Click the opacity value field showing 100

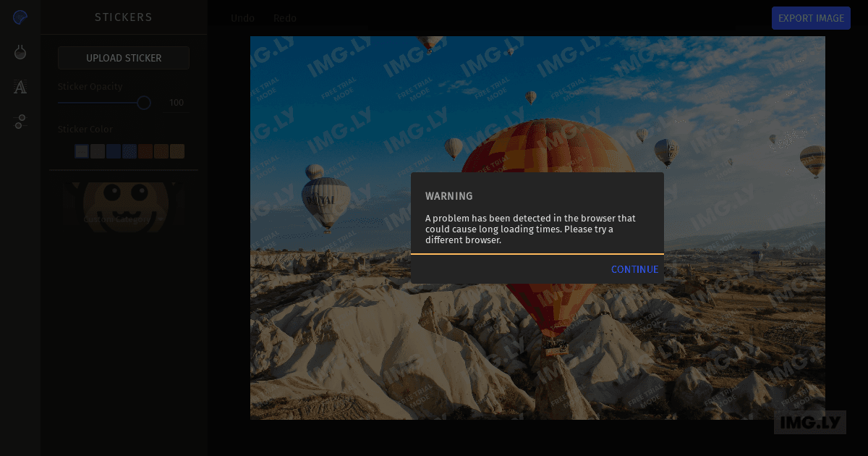(176, 103)
